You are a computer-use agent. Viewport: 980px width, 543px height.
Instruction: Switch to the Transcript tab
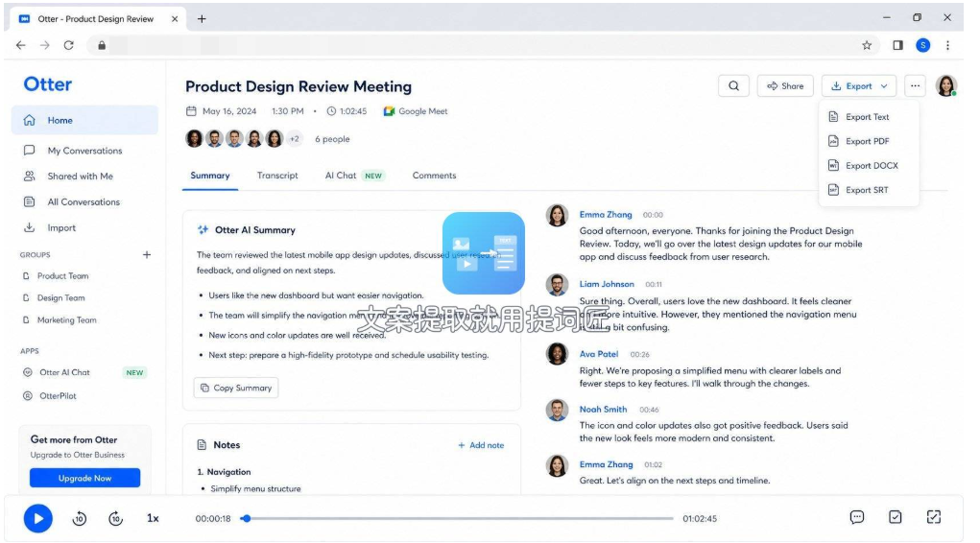click(277, 176)
